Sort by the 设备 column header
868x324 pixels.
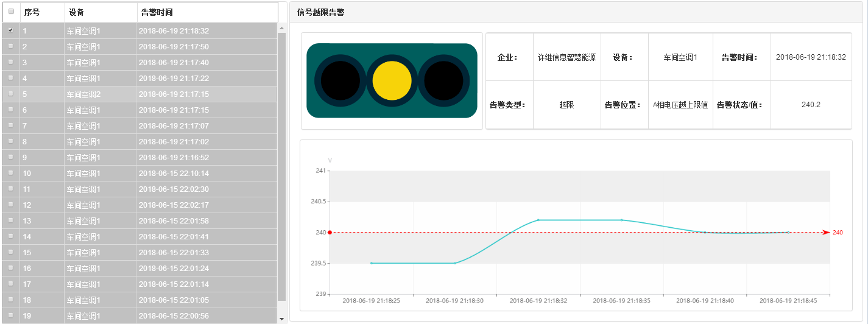click(77, 12)
